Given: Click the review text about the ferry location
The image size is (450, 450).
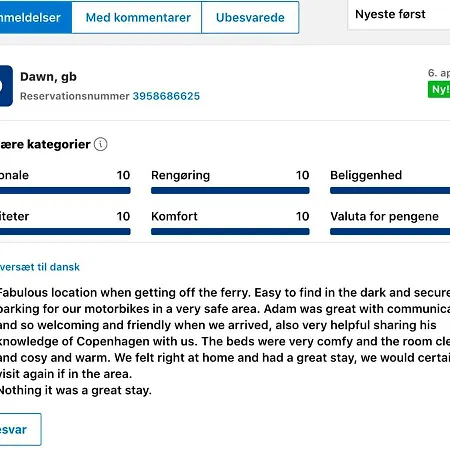Looking at the screenshot, I should pos(225,333).
